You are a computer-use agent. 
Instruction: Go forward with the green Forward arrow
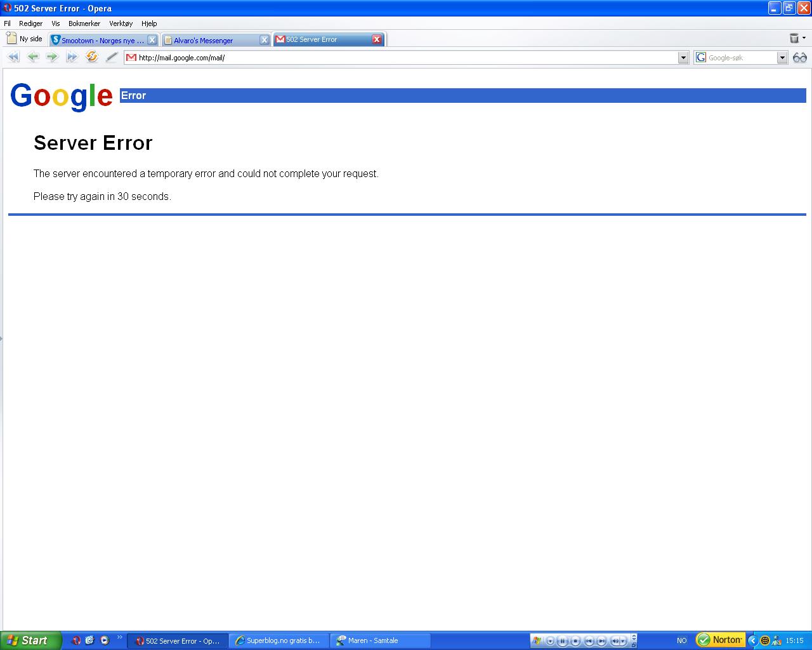click(x=52, y=57)
